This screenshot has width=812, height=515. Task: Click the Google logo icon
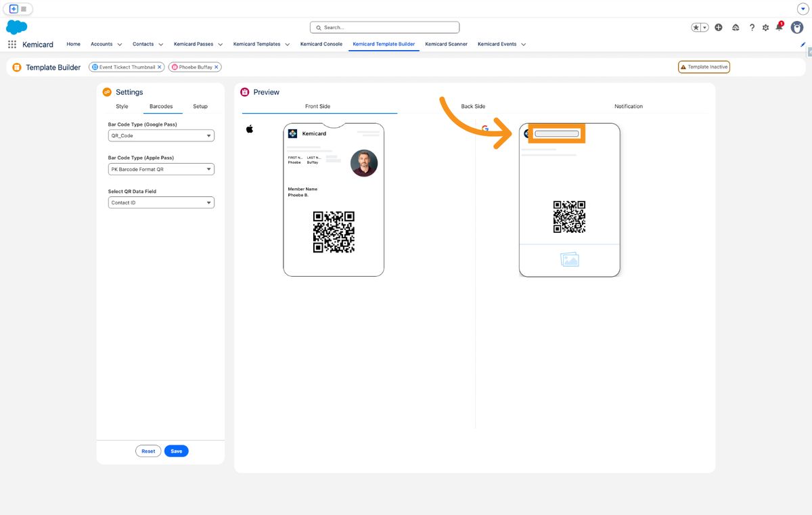click(x=485, y=129)
